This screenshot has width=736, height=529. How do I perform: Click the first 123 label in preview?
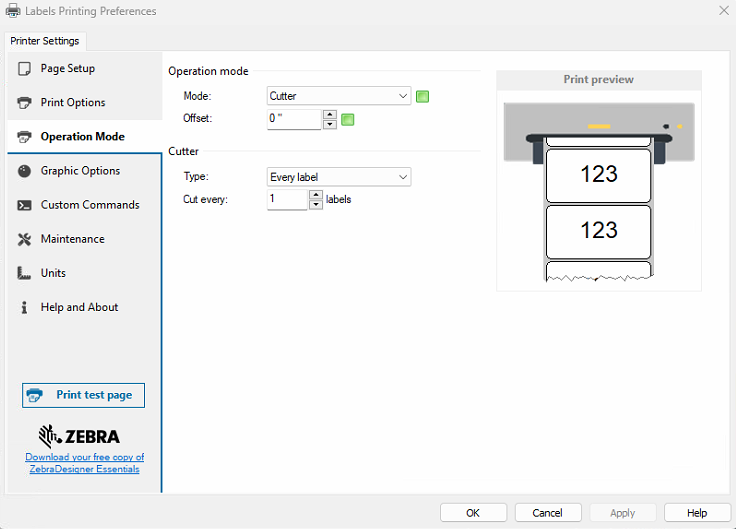click(598, 175)
